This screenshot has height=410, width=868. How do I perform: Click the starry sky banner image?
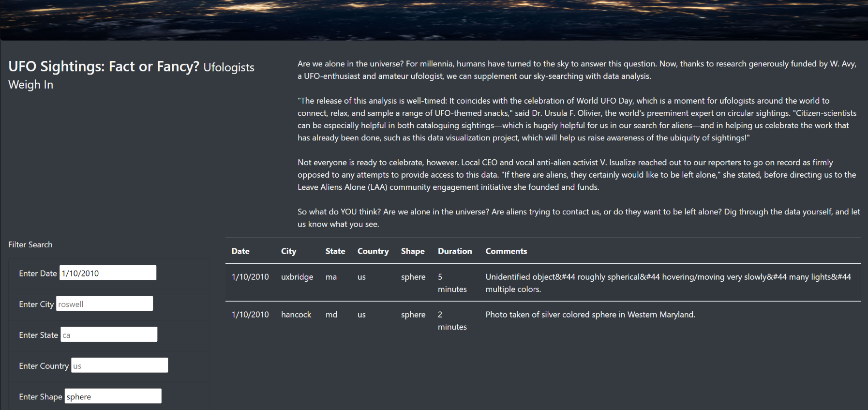point(434,20)
